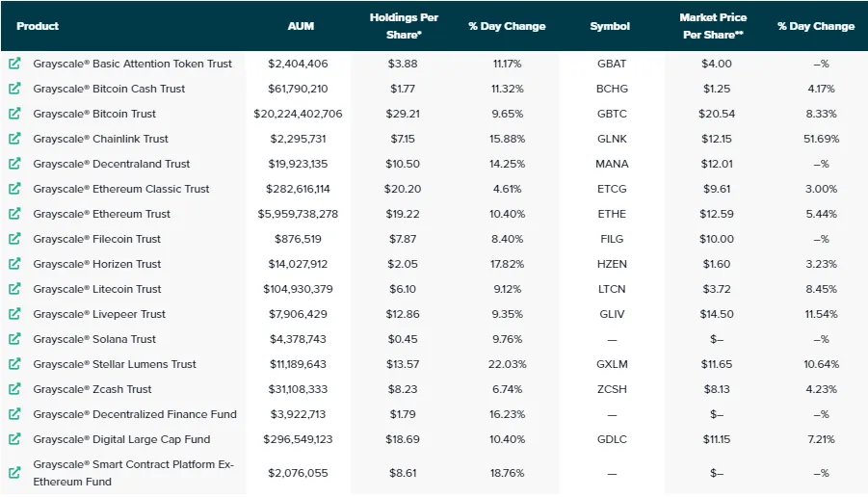This screenshot has height=497, width=868.
Task: Open external link icon for Ethereum Trust
Action: coord(15,214)
